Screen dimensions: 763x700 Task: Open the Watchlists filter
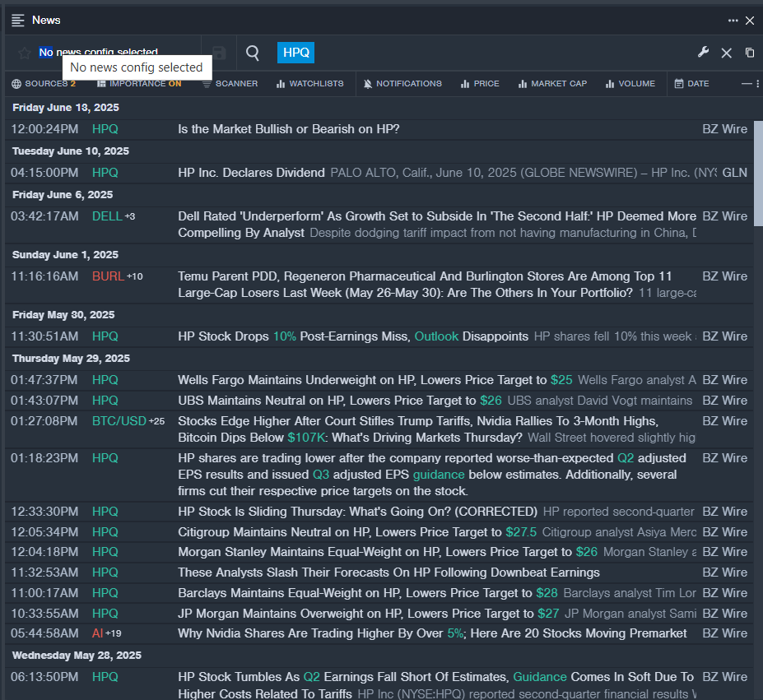310,84
